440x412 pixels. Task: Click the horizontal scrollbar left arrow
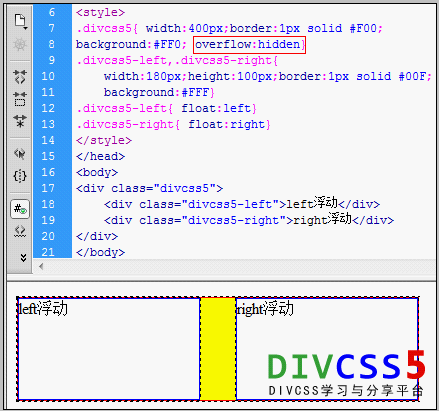point(41,266)
